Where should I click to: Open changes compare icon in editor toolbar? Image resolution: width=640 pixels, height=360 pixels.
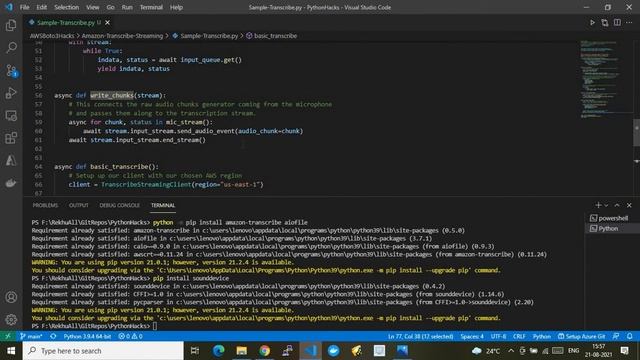(604, 22)
